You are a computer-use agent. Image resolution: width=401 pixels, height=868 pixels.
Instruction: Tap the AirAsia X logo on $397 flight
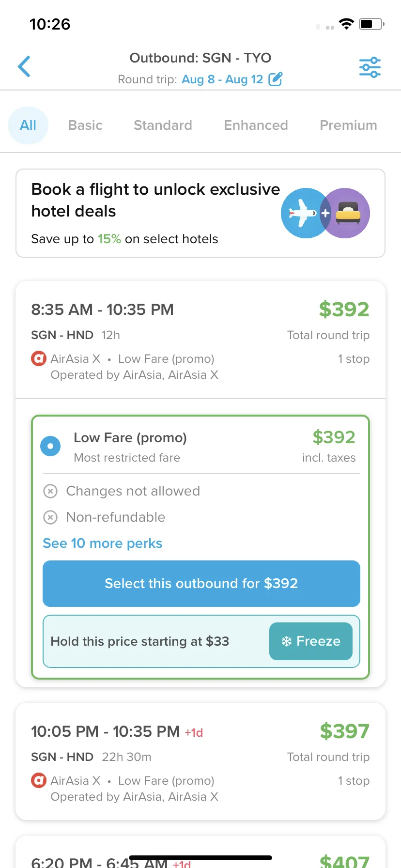pyautogui.click(x=38, y=781)
